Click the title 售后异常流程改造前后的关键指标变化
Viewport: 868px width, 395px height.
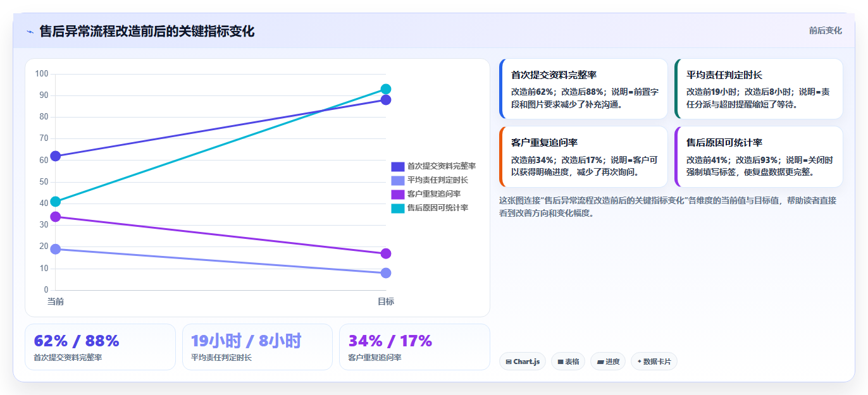tap(147, 31)
